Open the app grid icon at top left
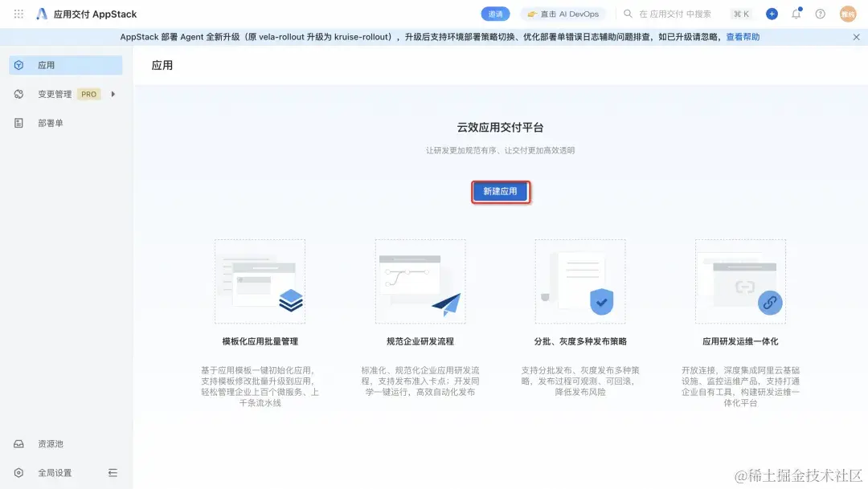868x489 pixels. coord(18,13)
